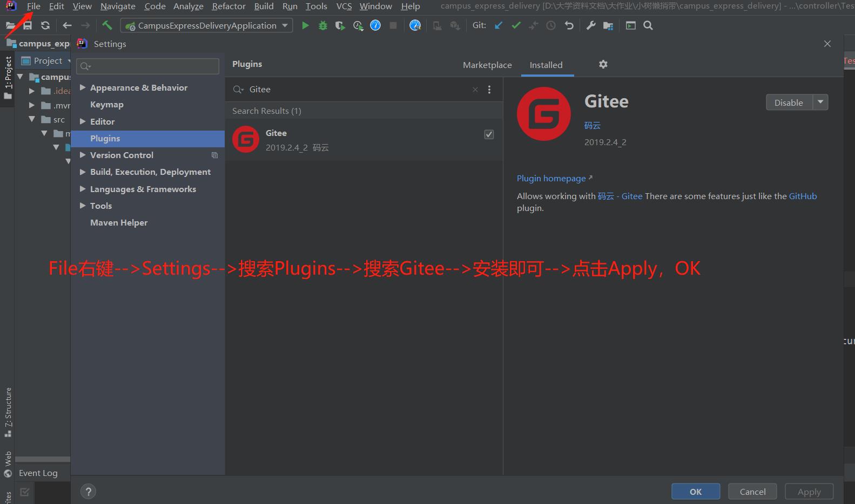Image resolution: width=855 pixels, height=504 pixels.
Task: Open the File menu
Action: [33, 6]
